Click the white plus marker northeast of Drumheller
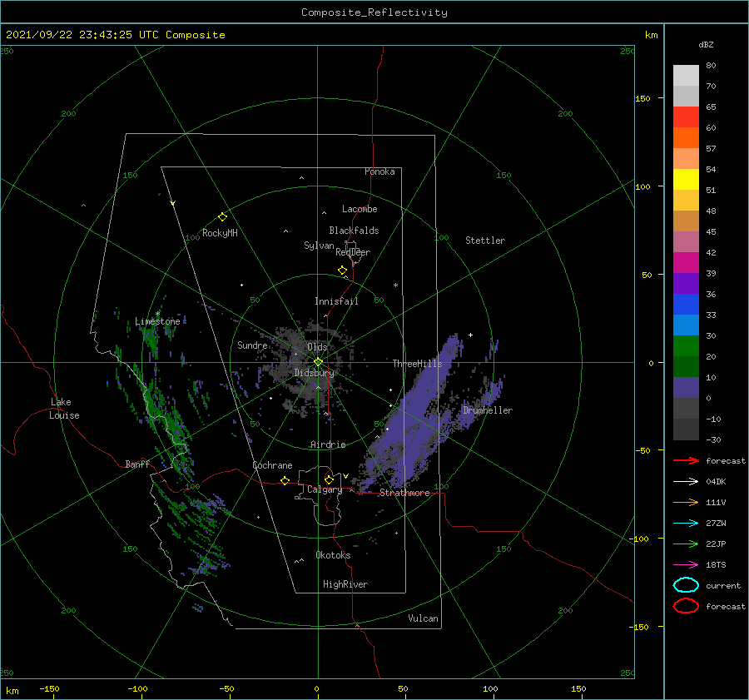This screenshot has width=749, height=700. [470, 335]
